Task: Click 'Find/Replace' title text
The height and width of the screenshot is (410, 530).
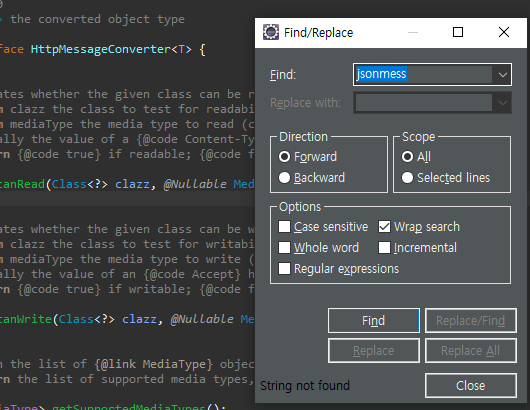Action: tap(318, 33)
